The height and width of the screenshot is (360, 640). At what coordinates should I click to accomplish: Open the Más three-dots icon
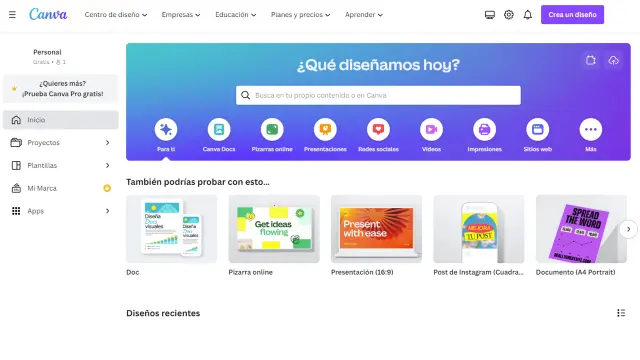(x=591, y=129)
